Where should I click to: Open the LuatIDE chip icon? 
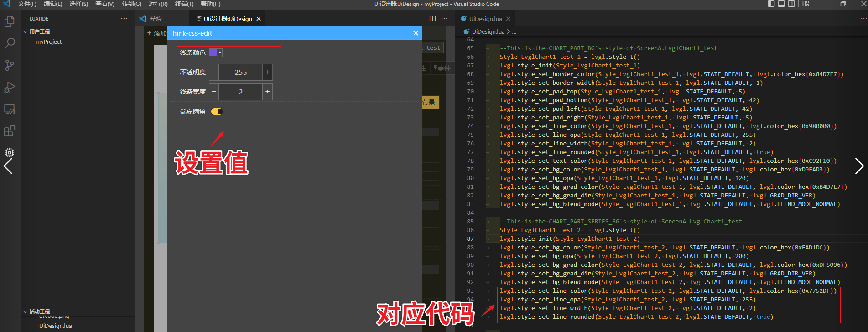coord(10,152)
